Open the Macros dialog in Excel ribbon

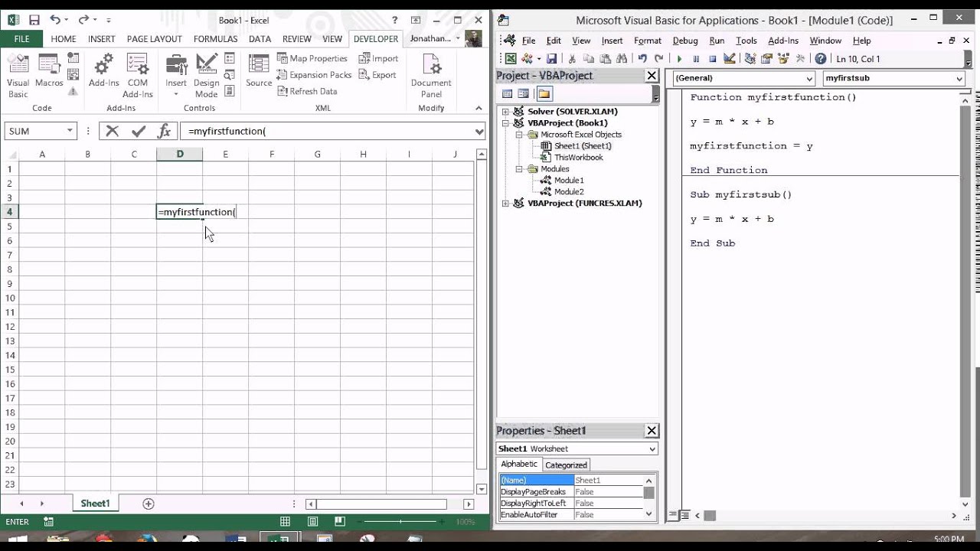pyautogui.click(x=49, y=72)
